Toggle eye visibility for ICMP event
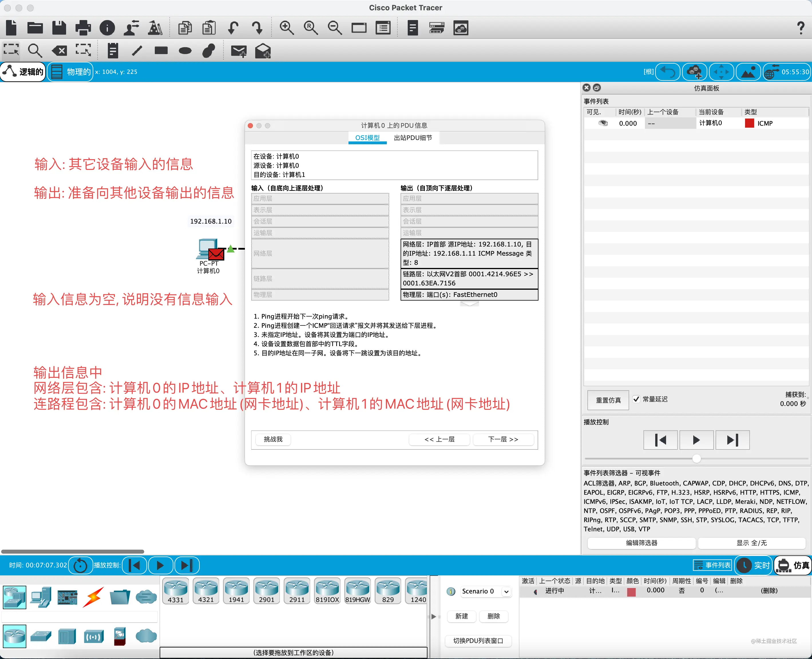The height and width of the screenshot is (659, 812). [603, 123]
